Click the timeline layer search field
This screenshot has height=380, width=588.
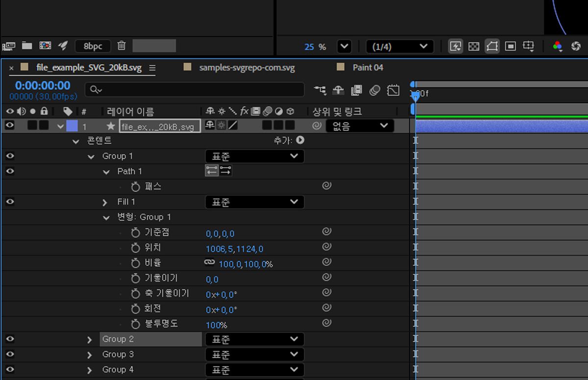[x=195, y=90]
